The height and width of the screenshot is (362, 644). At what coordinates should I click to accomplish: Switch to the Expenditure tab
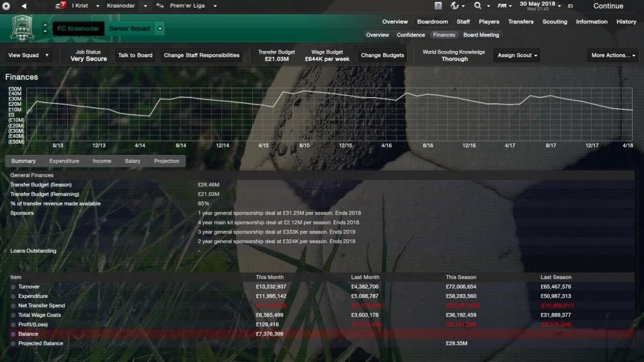pyautogui.click(x=64, y=161)
